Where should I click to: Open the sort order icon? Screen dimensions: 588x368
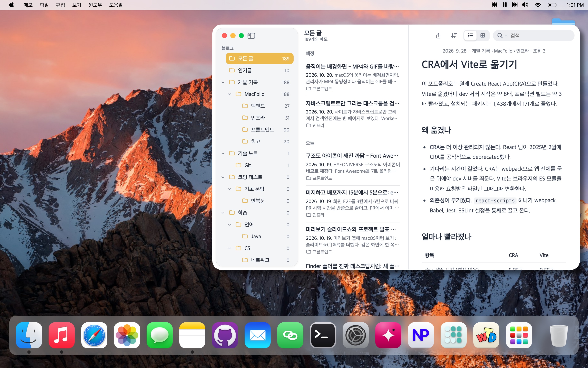click(x=454, y=36)
